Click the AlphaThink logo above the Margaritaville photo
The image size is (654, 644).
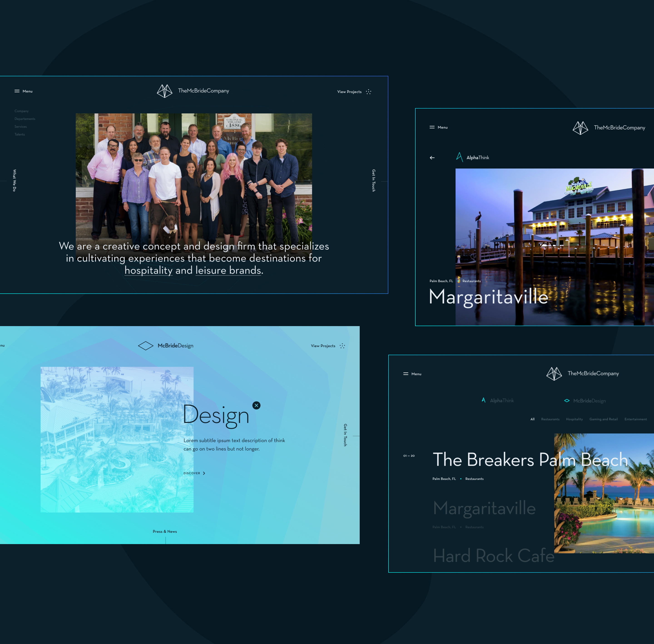[473, 158]
